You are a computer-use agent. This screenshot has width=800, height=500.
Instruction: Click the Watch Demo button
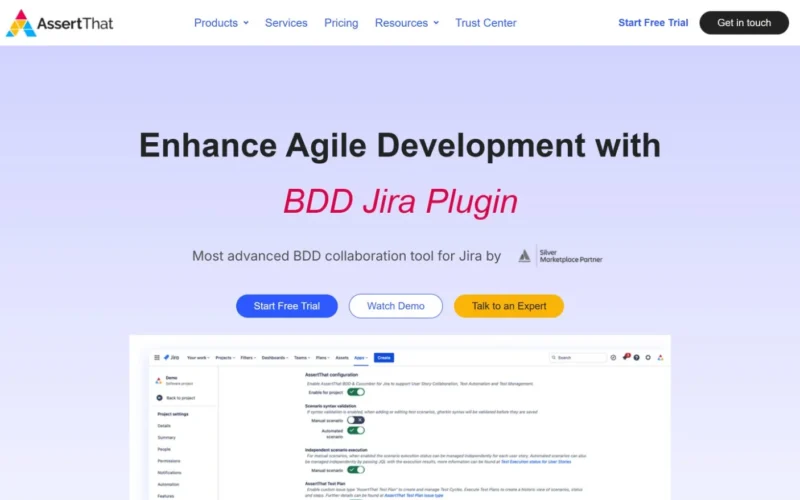pyautogui.click(x=395, y=306)
